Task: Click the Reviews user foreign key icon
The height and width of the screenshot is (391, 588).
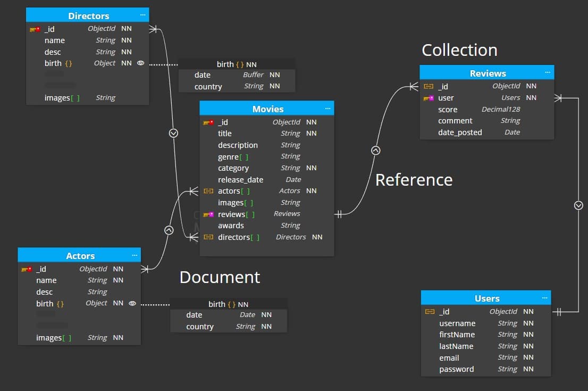Action: [x=429, y=98]
